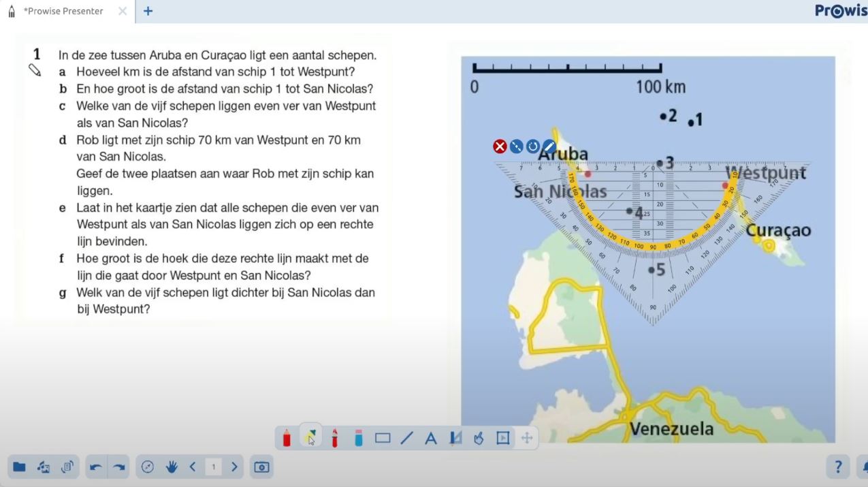Viewport: 868px width, 487px height.
Task: Click the toolbar move handle
Action: (x=526, y=438)
